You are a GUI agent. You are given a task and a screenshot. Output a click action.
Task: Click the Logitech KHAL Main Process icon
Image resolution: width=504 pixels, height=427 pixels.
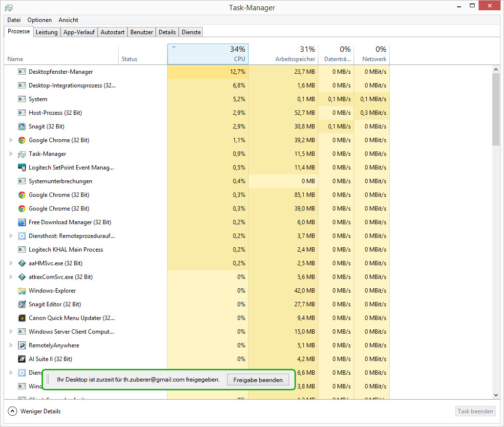point(22,250)
